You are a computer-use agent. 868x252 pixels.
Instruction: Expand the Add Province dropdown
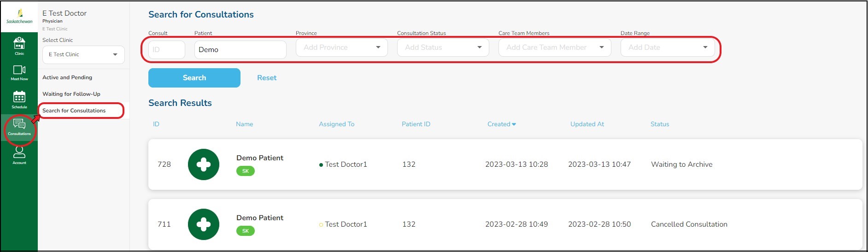pyautogui.click(x=342, y=47)
